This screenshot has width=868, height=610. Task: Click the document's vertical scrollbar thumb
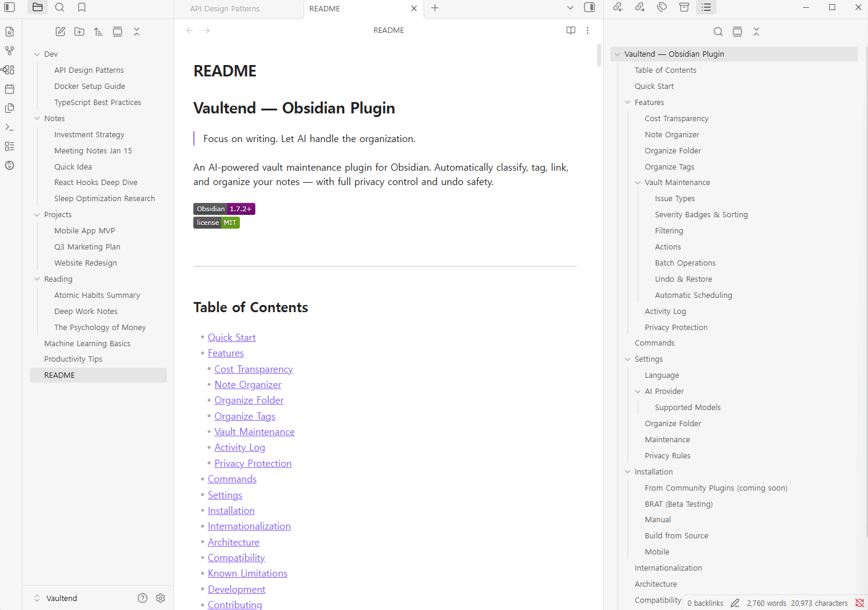click(x=599, y=55)
